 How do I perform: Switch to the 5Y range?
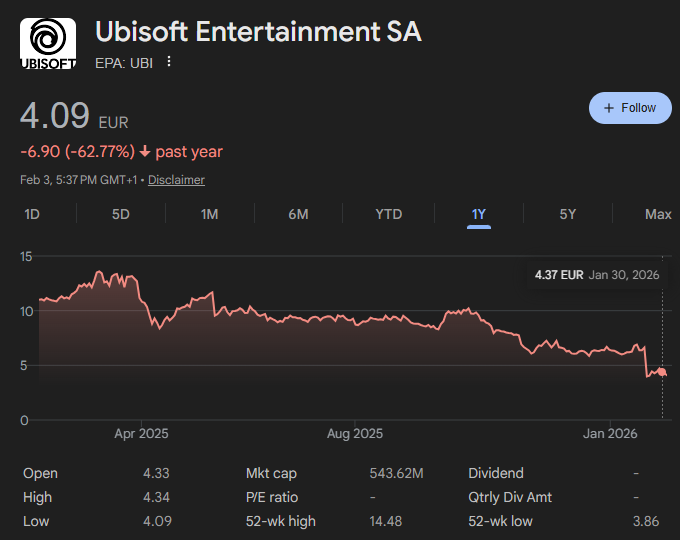[567, 214]
